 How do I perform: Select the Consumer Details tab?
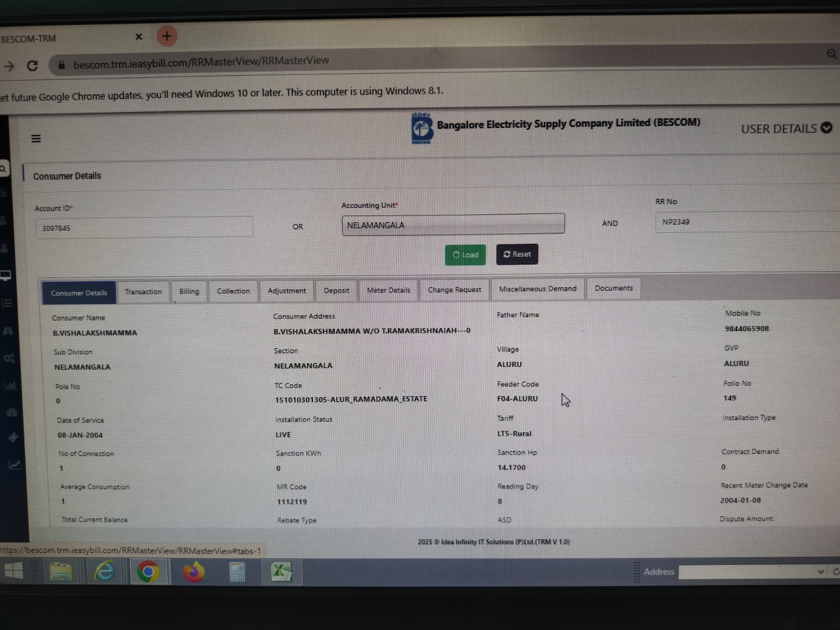[79, 292]
